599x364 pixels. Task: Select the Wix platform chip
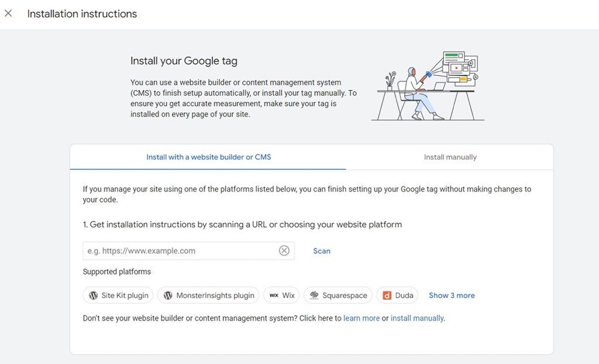click(281, 295)
